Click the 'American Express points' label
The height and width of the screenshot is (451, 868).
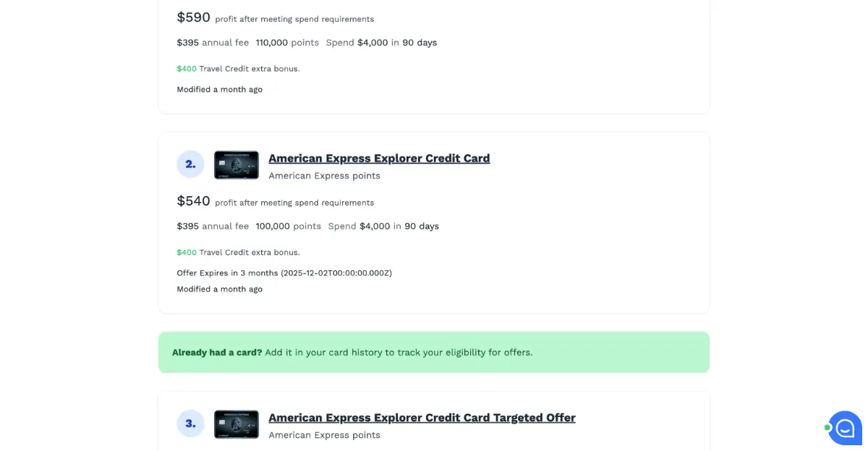pos(324,175)
